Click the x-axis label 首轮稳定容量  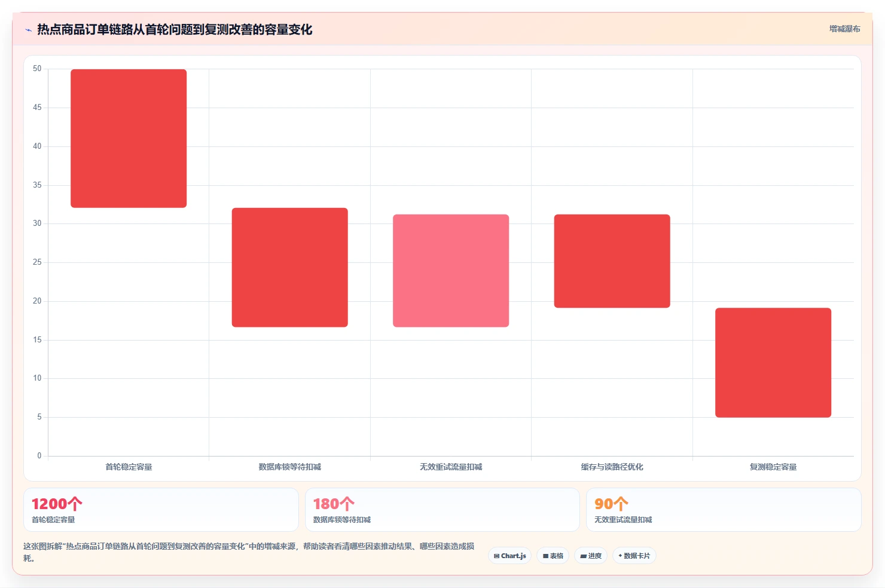[x=129, y=467]
